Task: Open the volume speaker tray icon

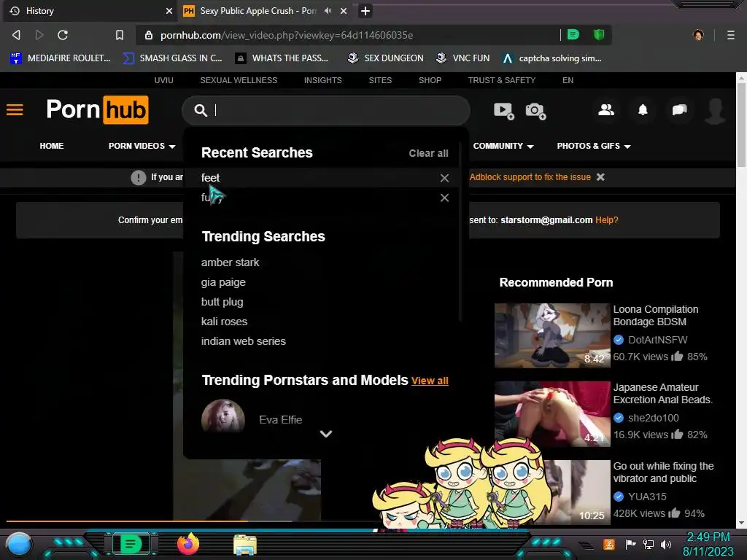Action: tap(666, 544)
